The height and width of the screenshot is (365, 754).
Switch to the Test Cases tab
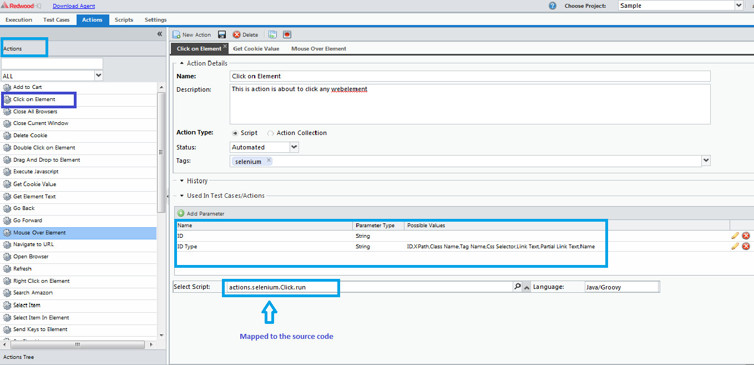tap(56, 20)
